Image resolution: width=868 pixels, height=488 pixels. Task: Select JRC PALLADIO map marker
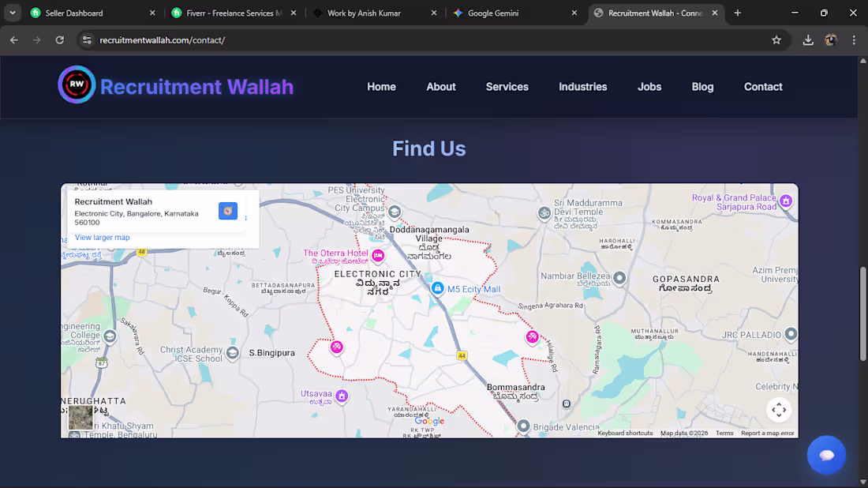(791, 334)
